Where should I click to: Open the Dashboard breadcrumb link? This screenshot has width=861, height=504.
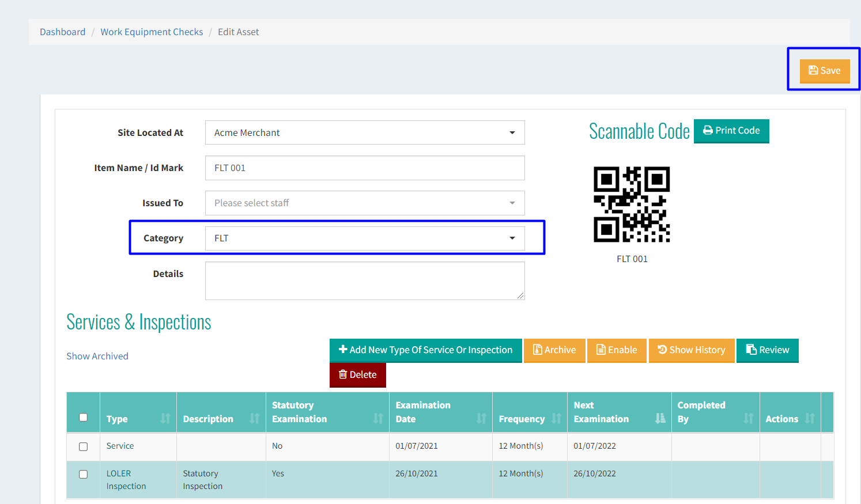[62, 32]
